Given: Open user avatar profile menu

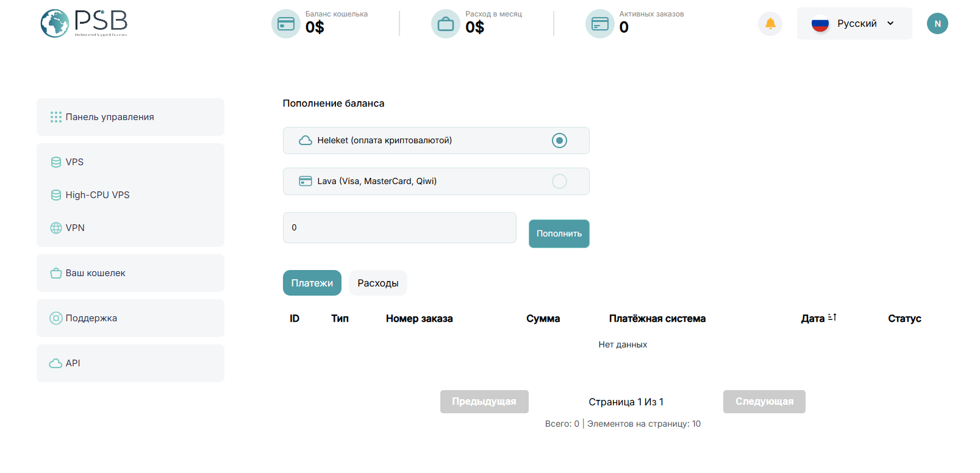Looking at the screenshot, I should tap(937, 24).
